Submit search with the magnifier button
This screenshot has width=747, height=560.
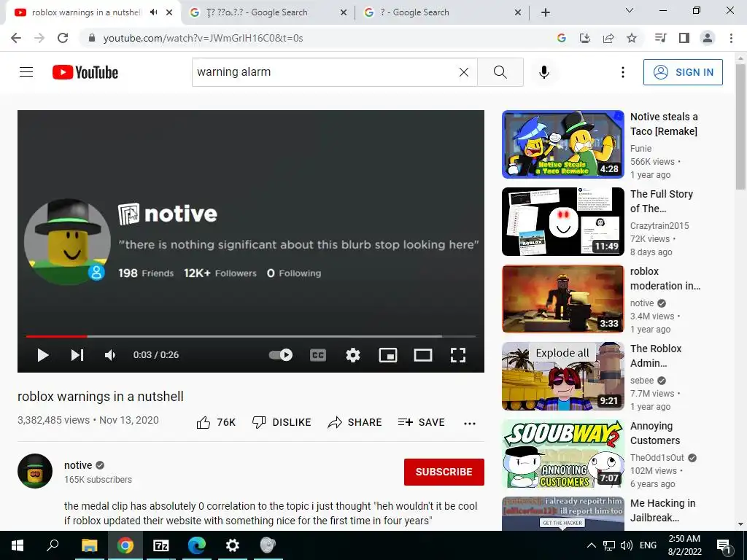500,72
